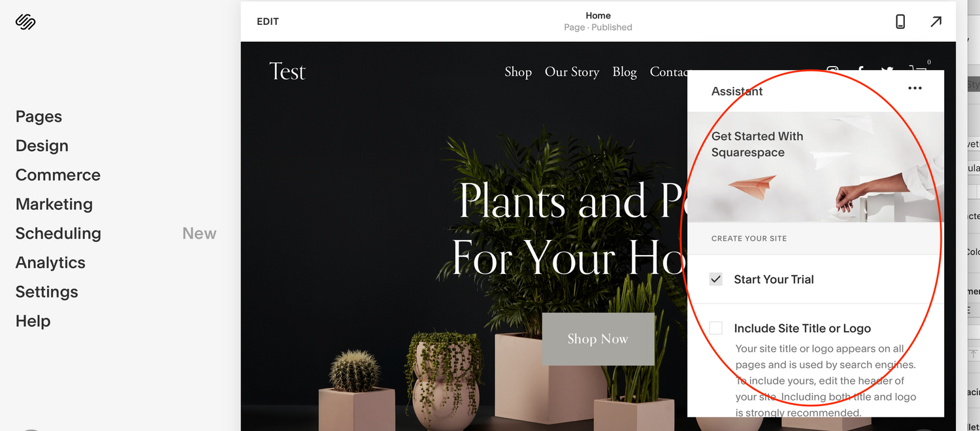Viewport: 980px width, 431px height.
Task: Open Assistant three-dot options menu
Action: 915,88
